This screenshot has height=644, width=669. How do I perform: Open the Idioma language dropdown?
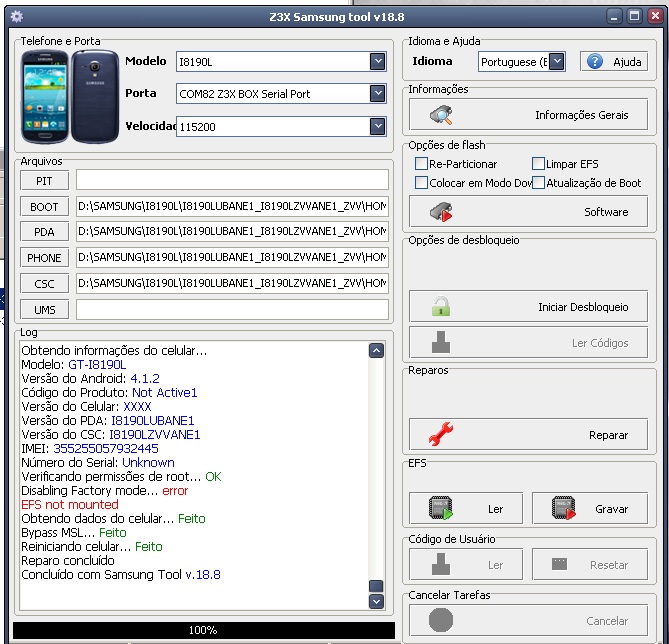557,61
